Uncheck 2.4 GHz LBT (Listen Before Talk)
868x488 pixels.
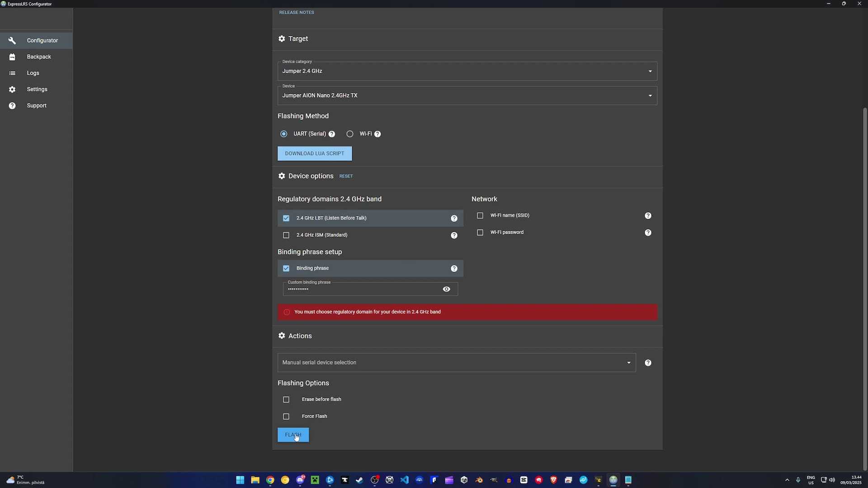pos(286,218)
